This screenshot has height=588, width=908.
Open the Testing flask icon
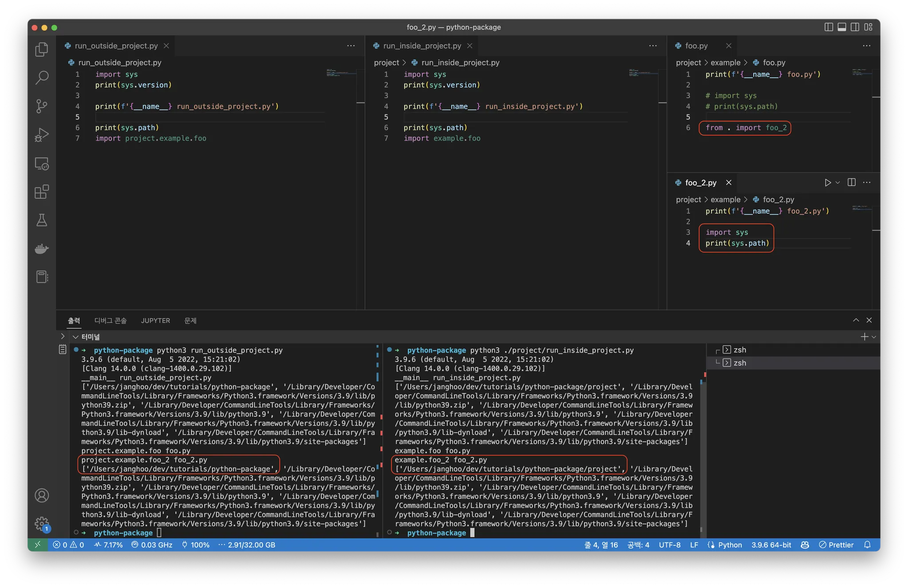pos(42,220)
